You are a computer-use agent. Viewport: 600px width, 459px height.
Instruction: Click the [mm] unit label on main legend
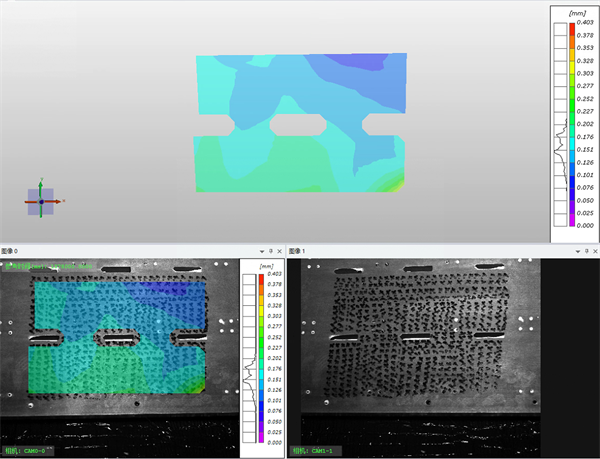[576, 13]
